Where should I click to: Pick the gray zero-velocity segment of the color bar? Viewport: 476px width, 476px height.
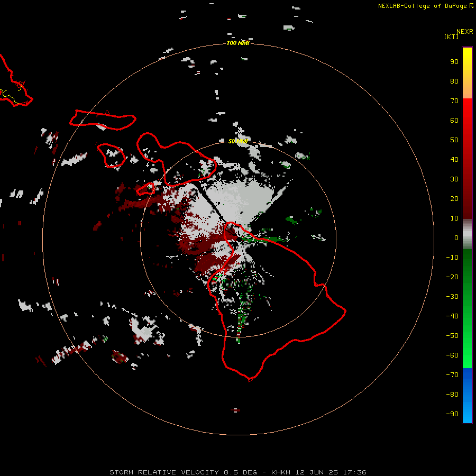[x=467, y=234]
